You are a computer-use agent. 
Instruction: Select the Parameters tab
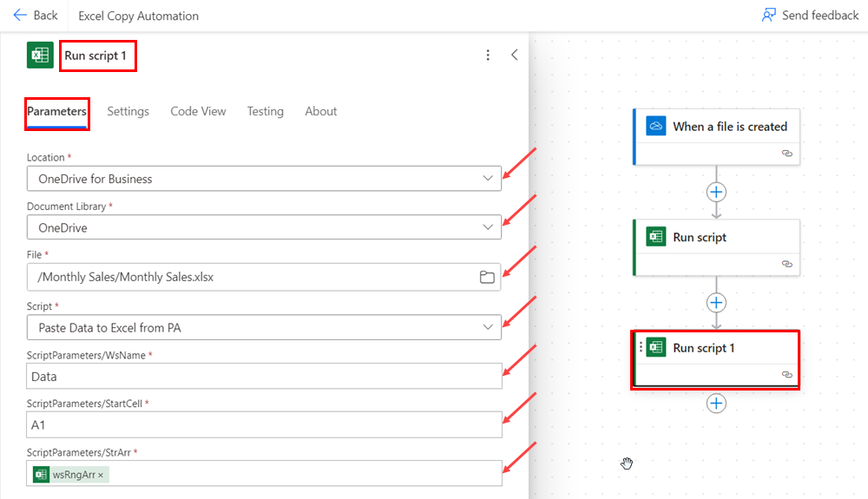[57, 111]
